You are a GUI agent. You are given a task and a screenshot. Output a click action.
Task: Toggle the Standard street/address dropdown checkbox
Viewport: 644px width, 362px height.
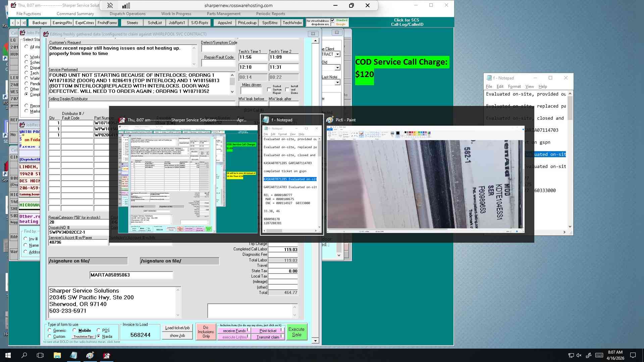click(333, 20)
